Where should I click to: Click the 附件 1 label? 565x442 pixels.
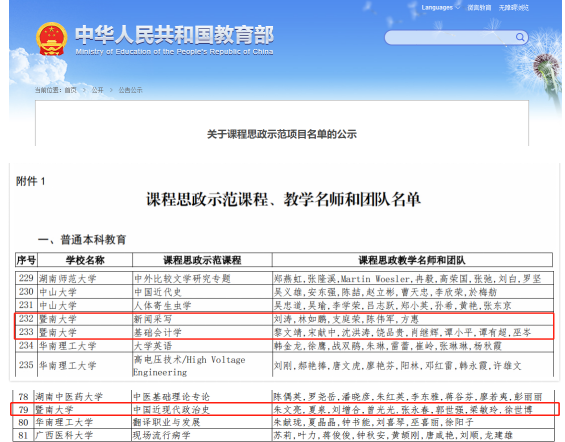30,181
